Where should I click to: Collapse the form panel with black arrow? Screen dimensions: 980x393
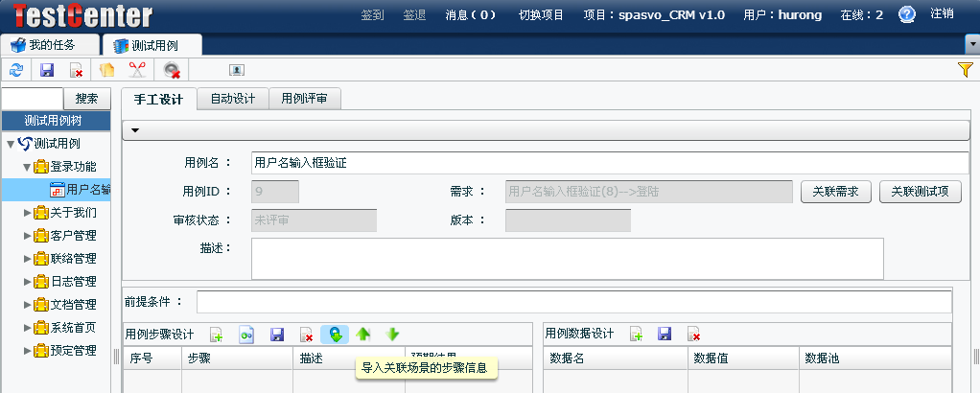(x=135, y=130)
